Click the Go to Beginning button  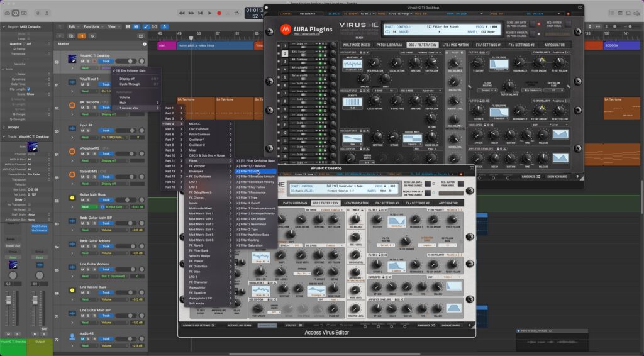pyautogui.click(x=201, y=13)
